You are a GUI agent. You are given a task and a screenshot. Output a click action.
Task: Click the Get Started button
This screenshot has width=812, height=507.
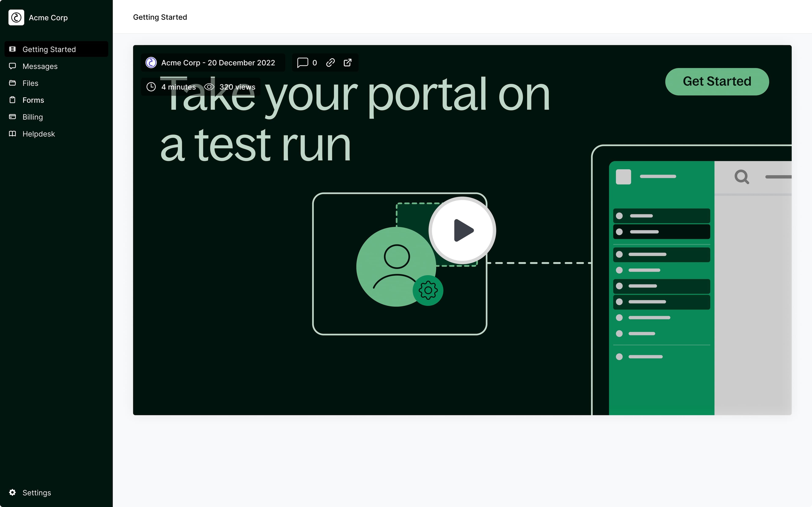(717, 82)
